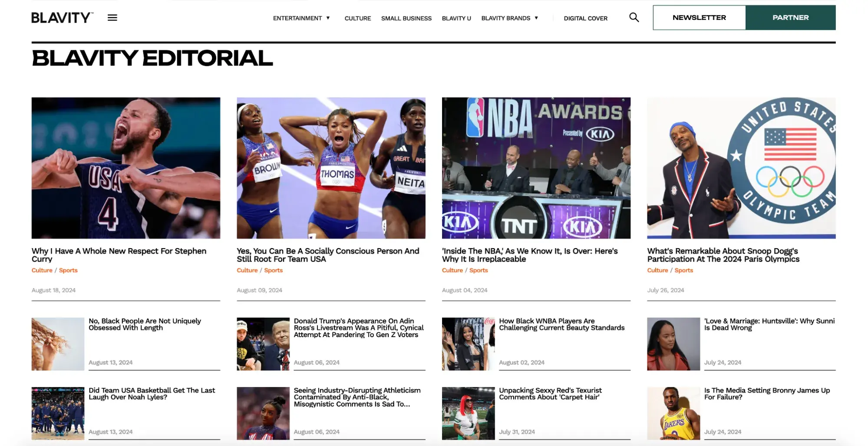Image resolution: width=868 pixels, height=446 pixels.
Task: Open 'Did Team USA Basketball' headline
Action: 152,394
